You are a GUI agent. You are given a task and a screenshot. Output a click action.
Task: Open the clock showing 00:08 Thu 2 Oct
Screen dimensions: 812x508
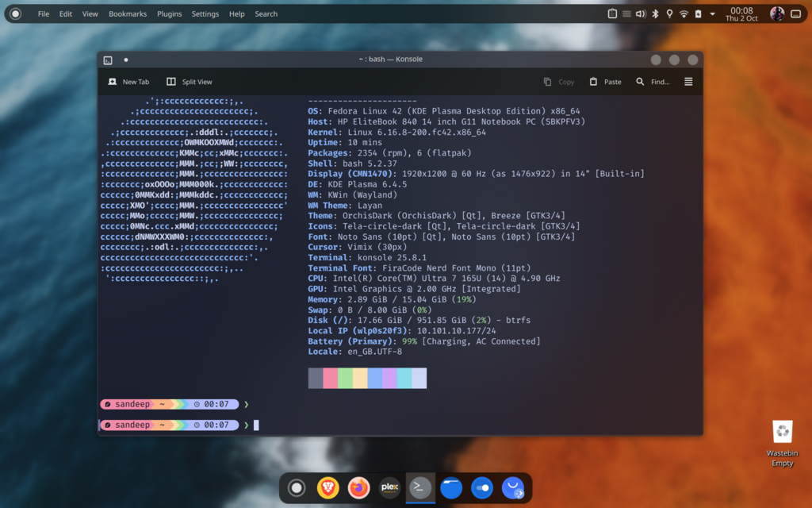[x=741, y=14]
